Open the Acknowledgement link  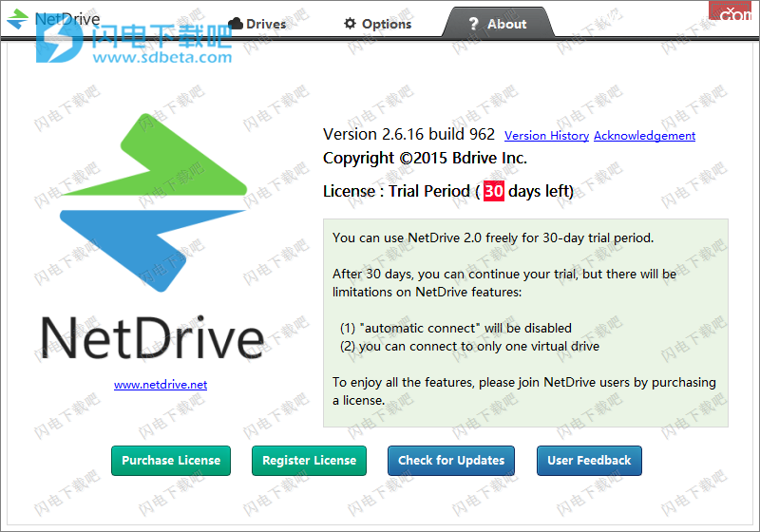click(x=645, y=136)
